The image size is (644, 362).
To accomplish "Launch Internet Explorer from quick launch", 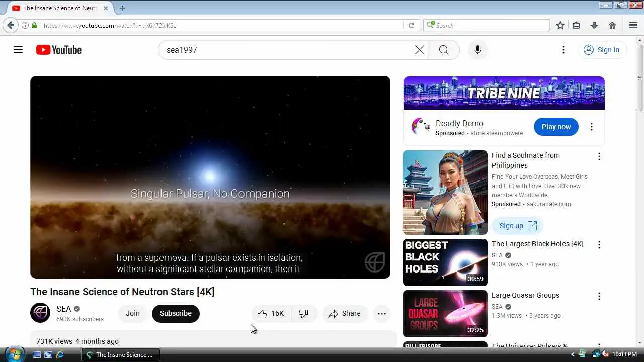I will pyautogui.click(x=60, y=354).
